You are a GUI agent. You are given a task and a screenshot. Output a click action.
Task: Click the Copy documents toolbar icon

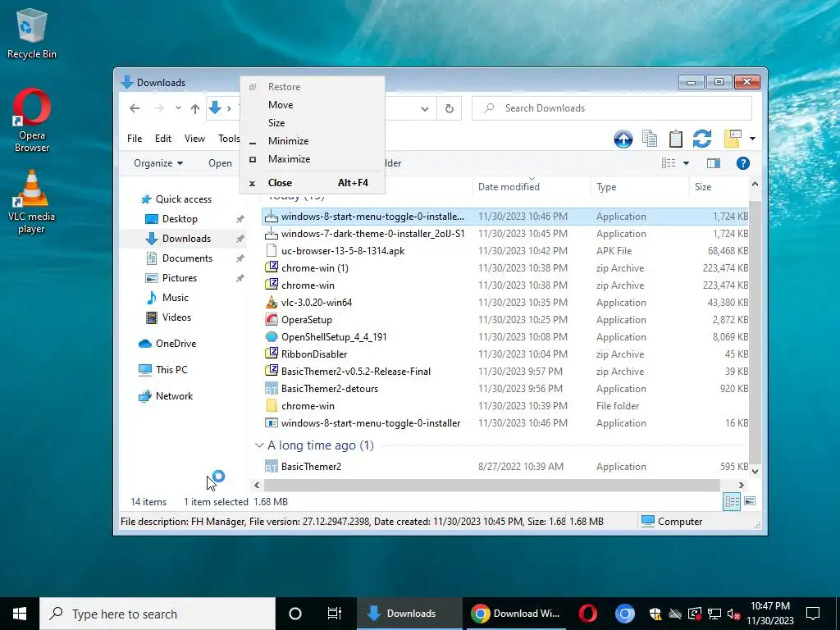(x=650, y=139)
